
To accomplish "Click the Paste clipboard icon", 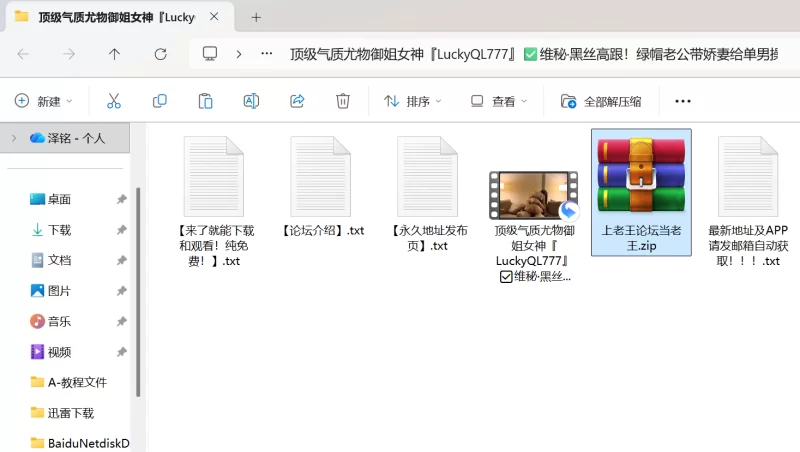I will coord(205,101).
